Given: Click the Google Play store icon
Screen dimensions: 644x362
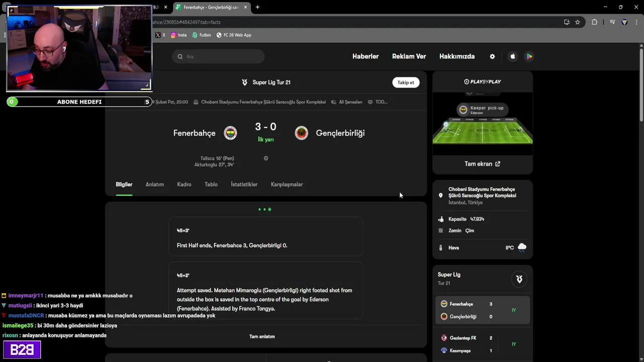Looking at the screenshot, I should click(x=529, y=56).
